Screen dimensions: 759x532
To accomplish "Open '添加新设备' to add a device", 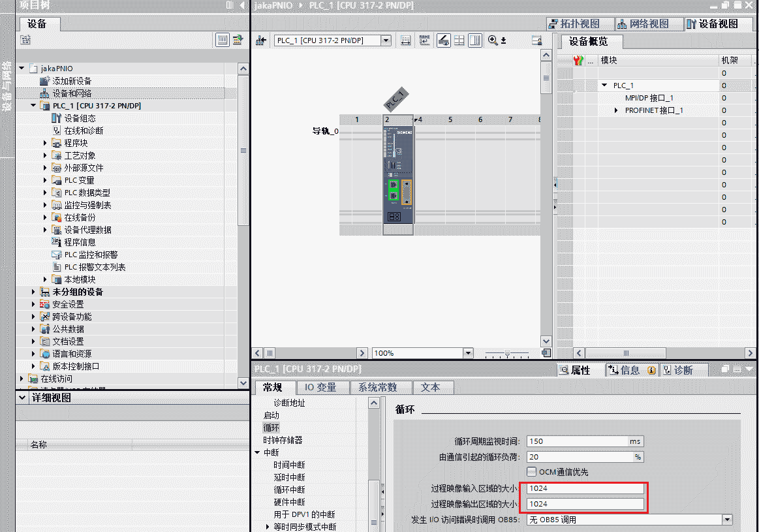I will pyautogui.click(x=72, y=81).
